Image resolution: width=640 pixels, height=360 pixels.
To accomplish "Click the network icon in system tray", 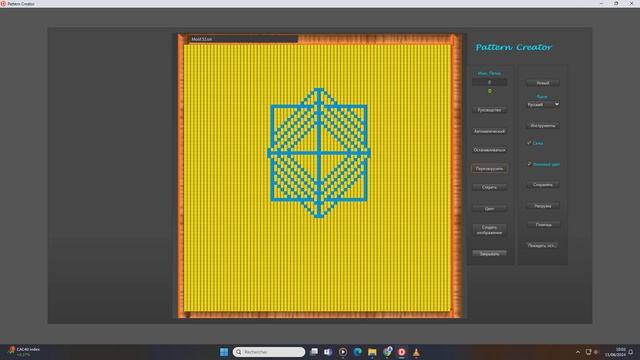I will (588, 352).
